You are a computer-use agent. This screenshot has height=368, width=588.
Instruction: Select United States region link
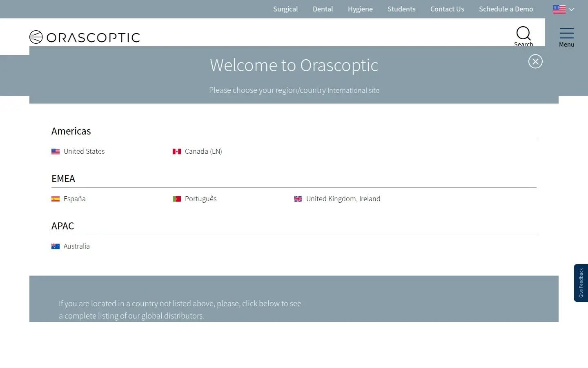click(84, 151)
